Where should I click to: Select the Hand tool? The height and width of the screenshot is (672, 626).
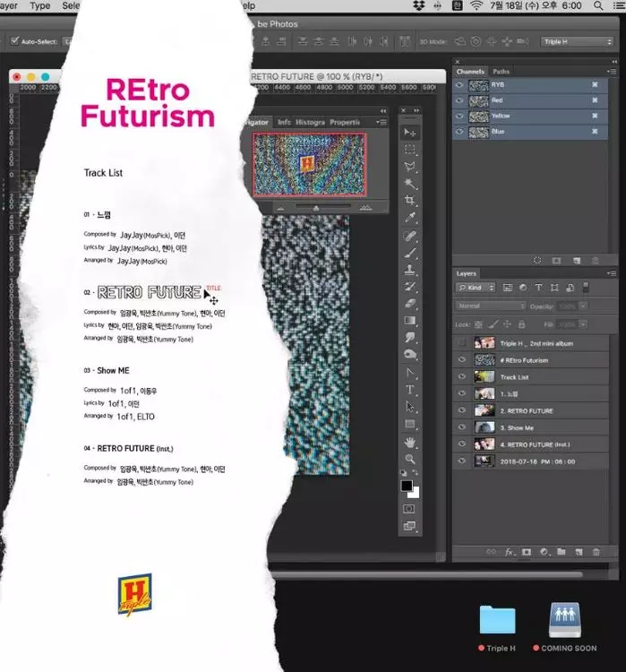tap(410, 442)
